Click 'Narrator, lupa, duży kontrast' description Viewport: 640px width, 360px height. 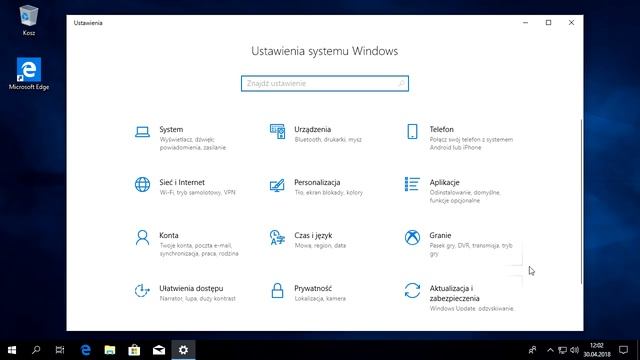(x=198, y=299)
